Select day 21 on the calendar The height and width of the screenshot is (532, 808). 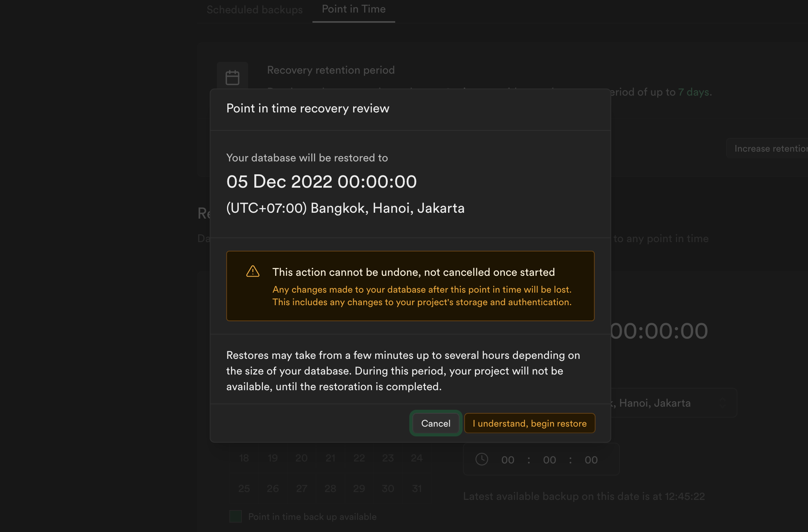(330, 458)
